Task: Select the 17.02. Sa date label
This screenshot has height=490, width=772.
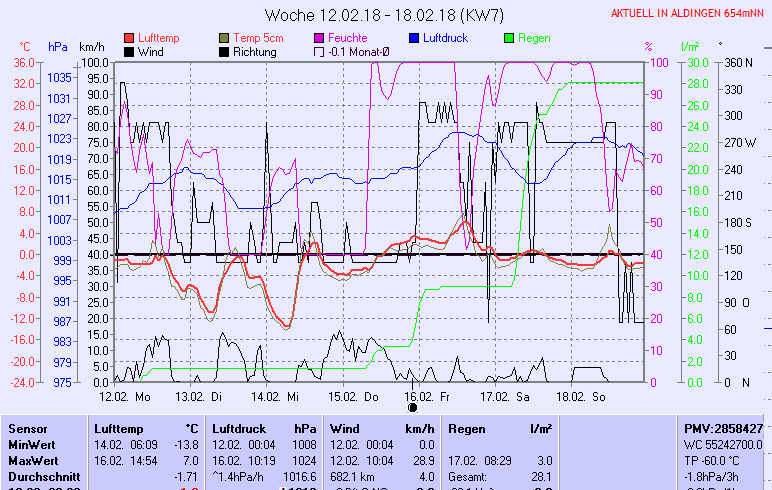Action: (504, 396)
